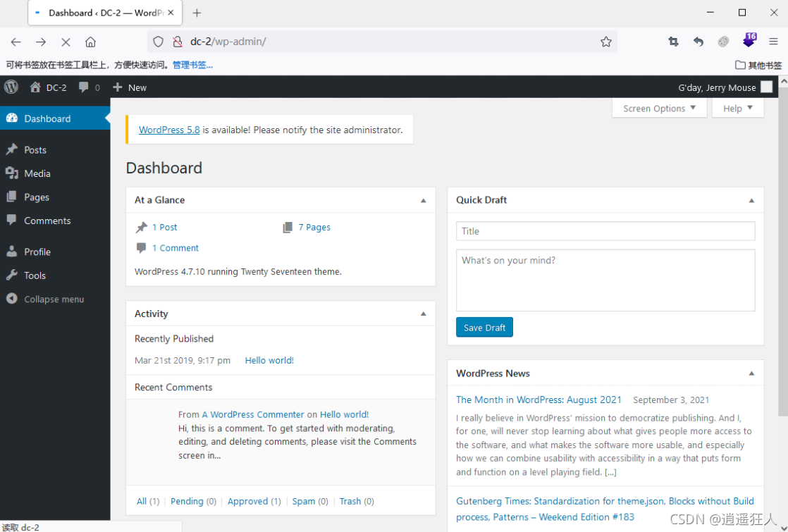Click the WordPress logo in admin bar
Image resolution: width=788 pixels, height=532 pixels.
[x=11, y=87]
